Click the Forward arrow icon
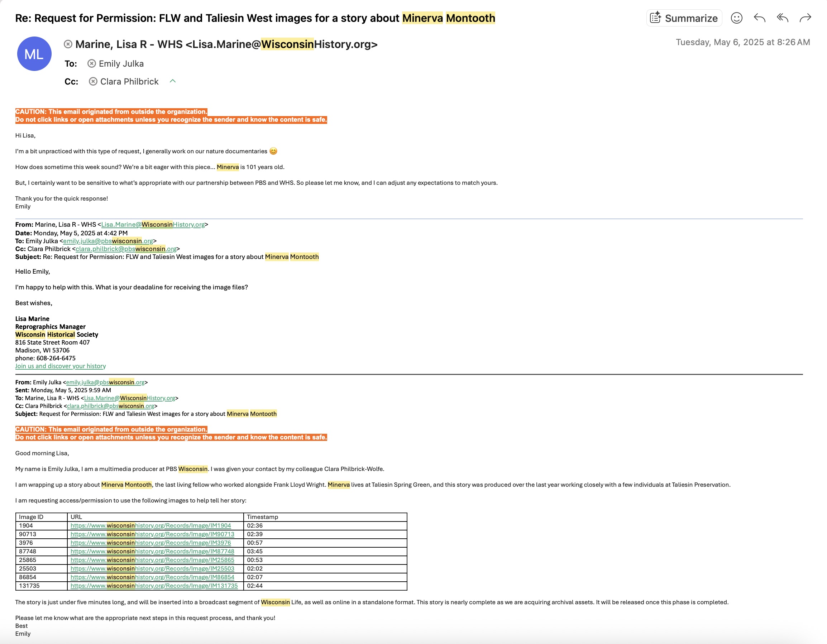The width and height of the screenshot is (827, 644). tap(805, 18)
